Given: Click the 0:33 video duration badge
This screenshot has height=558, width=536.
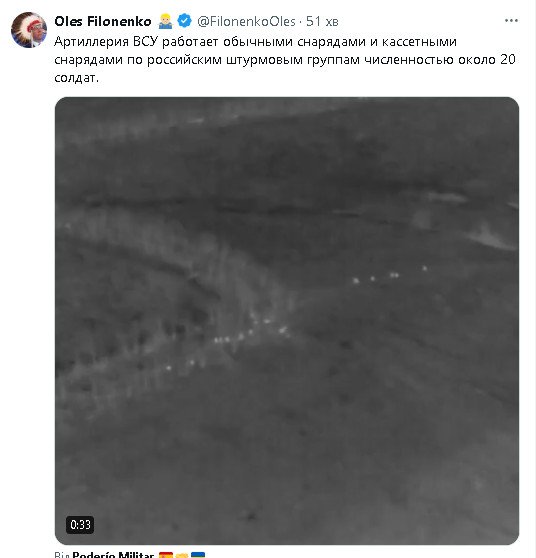Looking at the screenshot, I should [x=80, y=525].
